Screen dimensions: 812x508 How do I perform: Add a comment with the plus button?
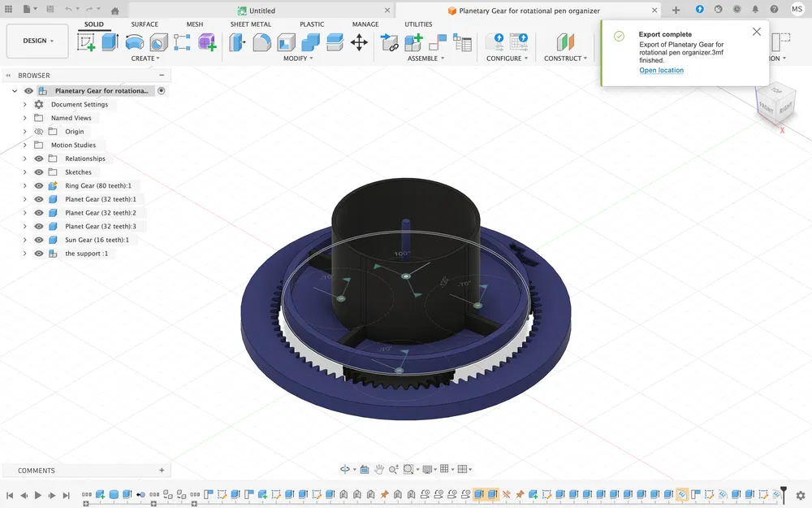click(162, 470)
